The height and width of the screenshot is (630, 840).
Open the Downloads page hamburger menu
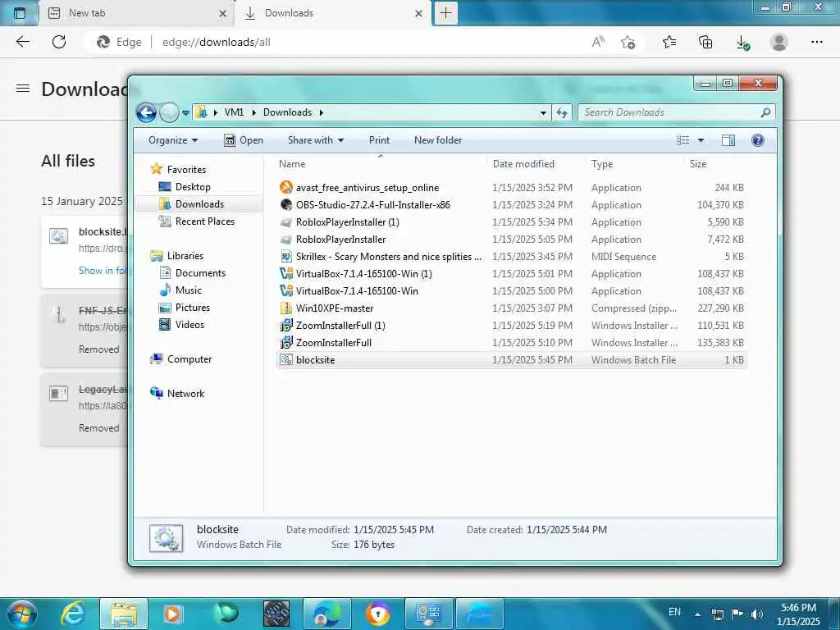pos(23,89)
